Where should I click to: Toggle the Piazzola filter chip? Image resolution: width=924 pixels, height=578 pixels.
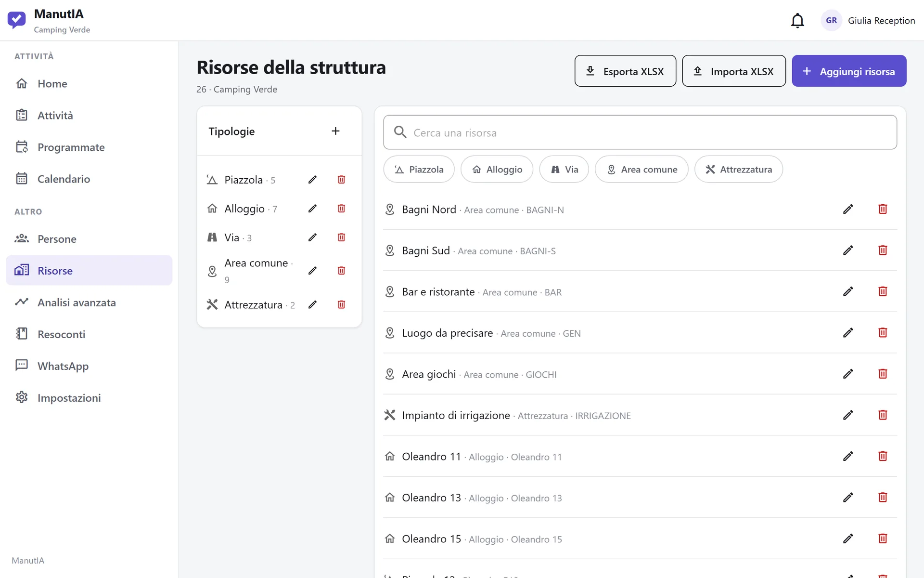[419, 169]
